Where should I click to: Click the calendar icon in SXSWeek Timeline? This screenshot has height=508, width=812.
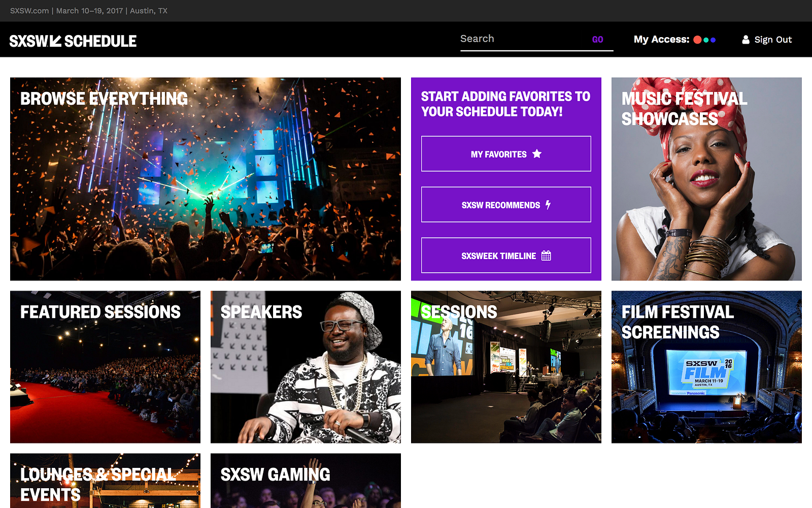(x=546, y=256)
